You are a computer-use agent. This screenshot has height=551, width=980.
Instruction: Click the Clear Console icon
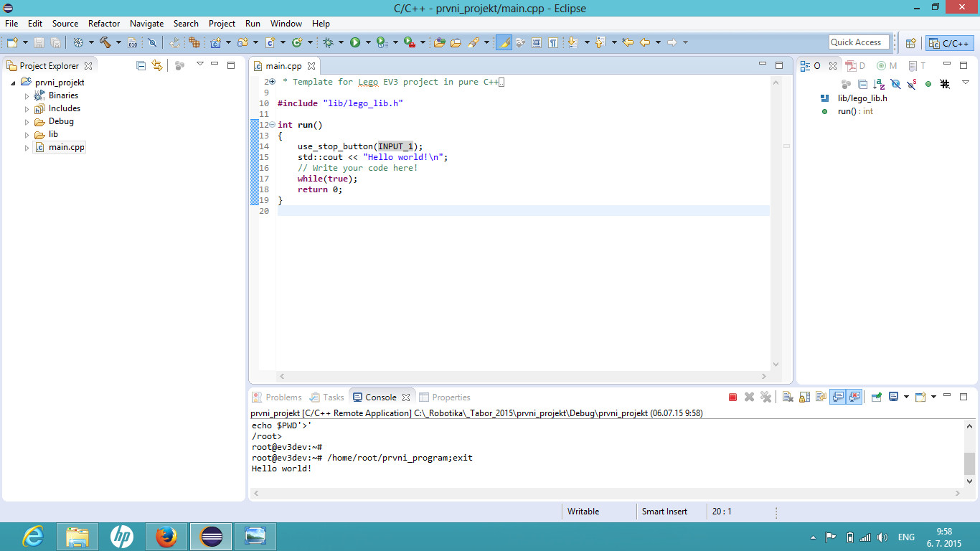(x=787, y=397)
